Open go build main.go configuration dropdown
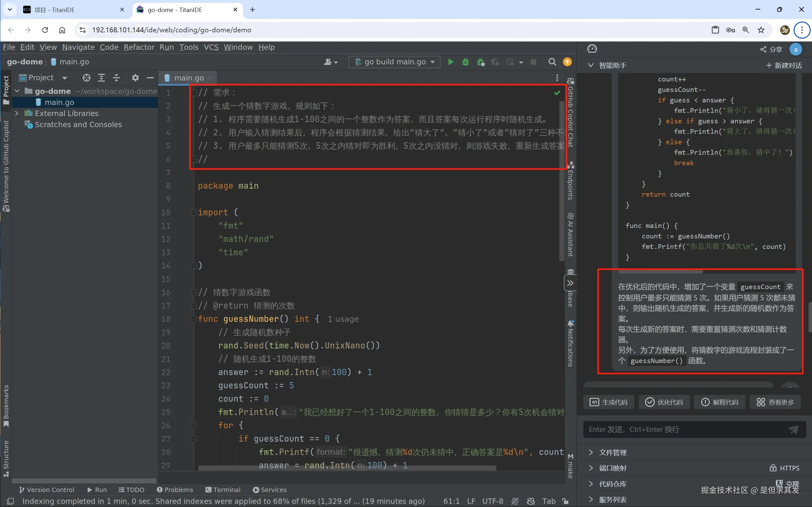This screenshot has height=507, width=812. (x=395, y=62)
